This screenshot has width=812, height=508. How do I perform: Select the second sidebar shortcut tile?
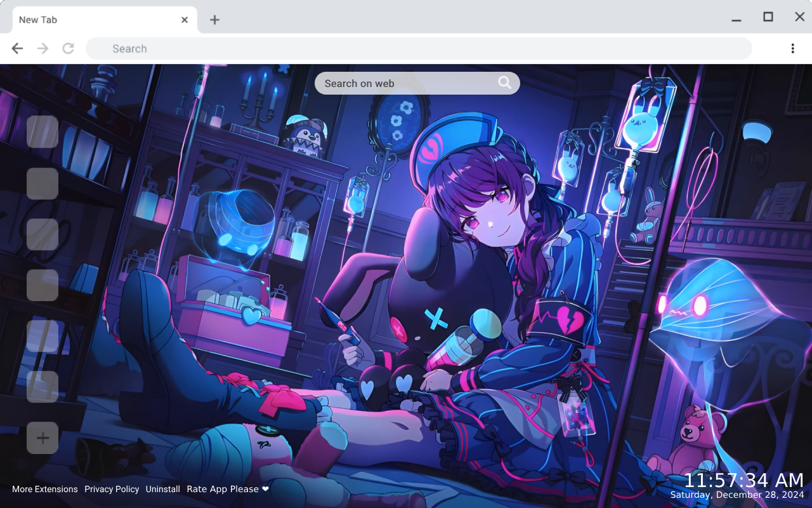pyautogui.click(x=42, y=184)
